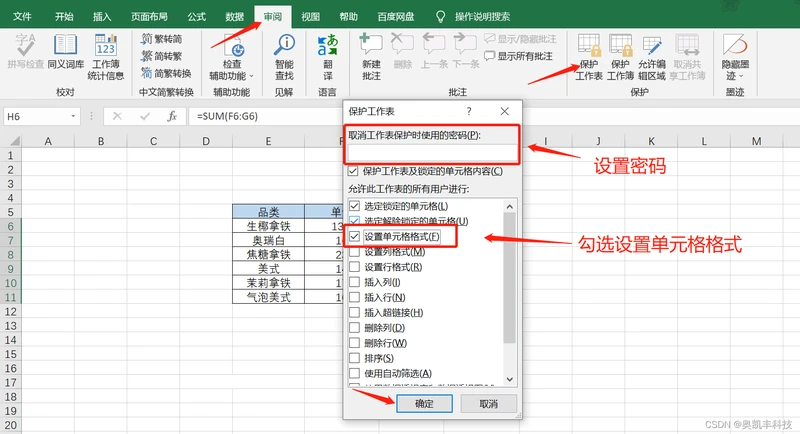This screenshot has width=800, height=434.
Task: Switch to the 插入 tab
Action: pyautogui.click(x=102, y=17)
